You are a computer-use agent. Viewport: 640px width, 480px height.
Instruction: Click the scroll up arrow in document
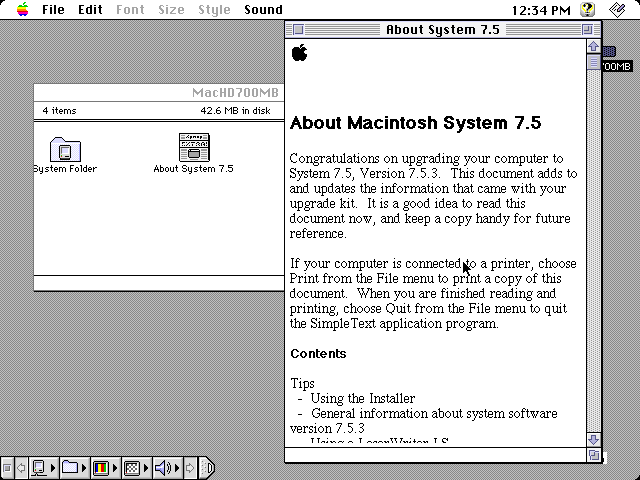pos(594,47)
